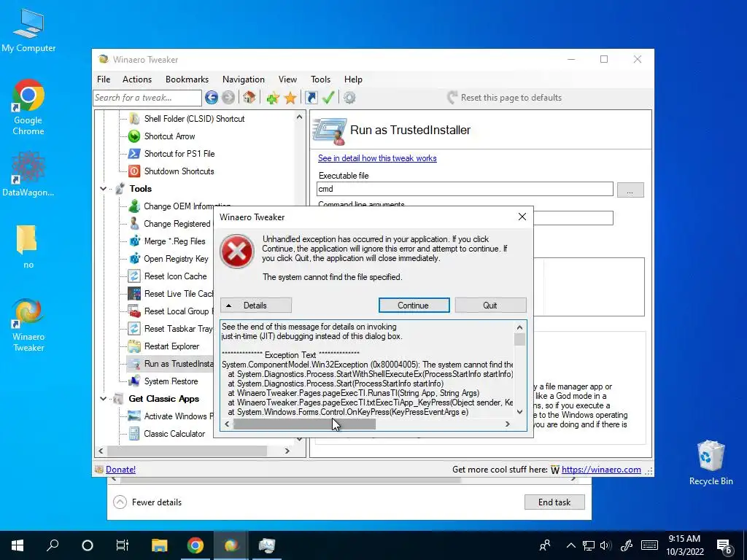Open settings gear icon in toolbar
747x560 pixels.
(349, 98)
